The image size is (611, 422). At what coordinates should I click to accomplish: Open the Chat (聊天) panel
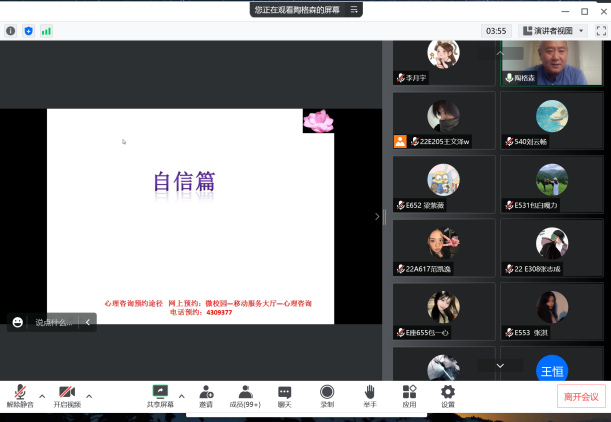pos(285,394)
